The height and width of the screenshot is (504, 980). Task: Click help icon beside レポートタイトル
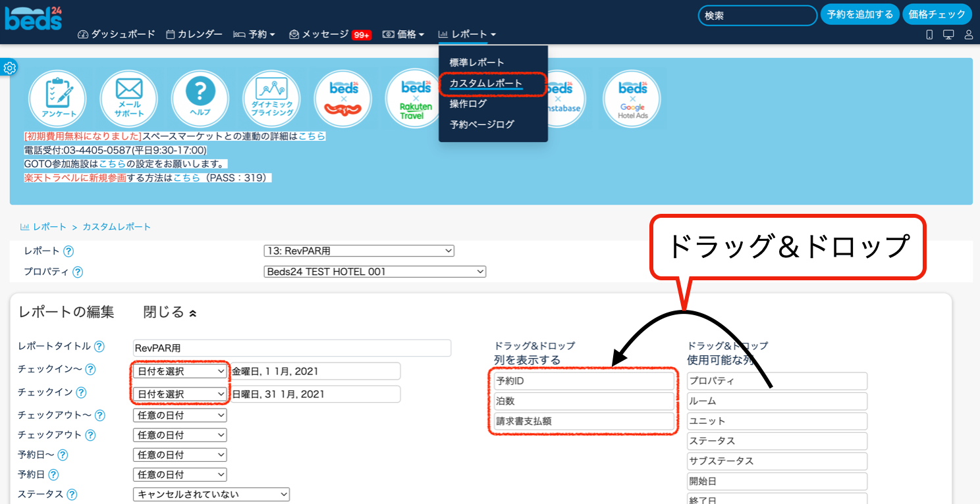(x=99, y=347)
